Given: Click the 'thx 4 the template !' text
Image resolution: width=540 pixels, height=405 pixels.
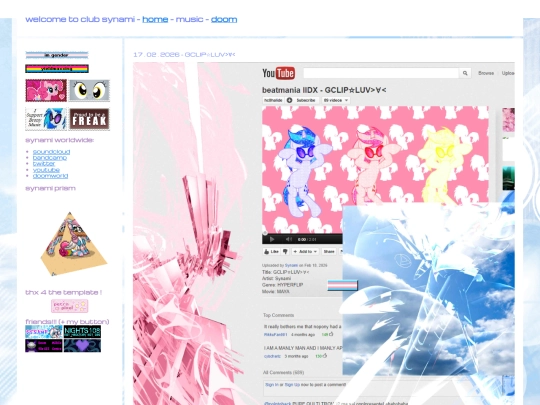Looking at the screenshot, I should (64, 292).
